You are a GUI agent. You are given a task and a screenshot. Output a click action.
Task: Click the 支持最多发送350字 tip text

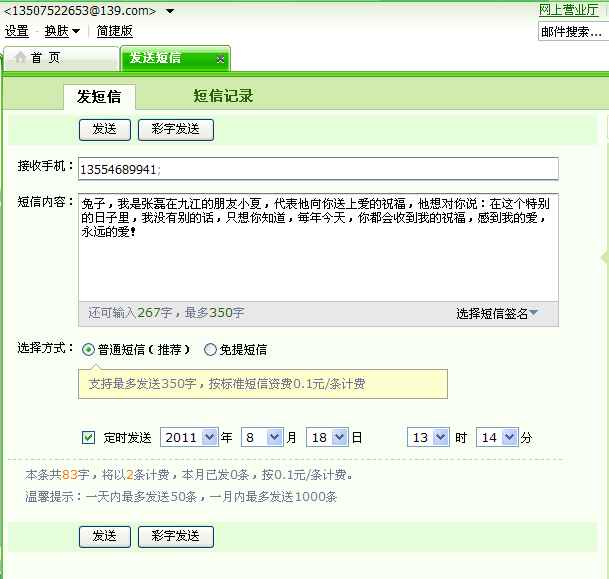(x=226, y=384)
